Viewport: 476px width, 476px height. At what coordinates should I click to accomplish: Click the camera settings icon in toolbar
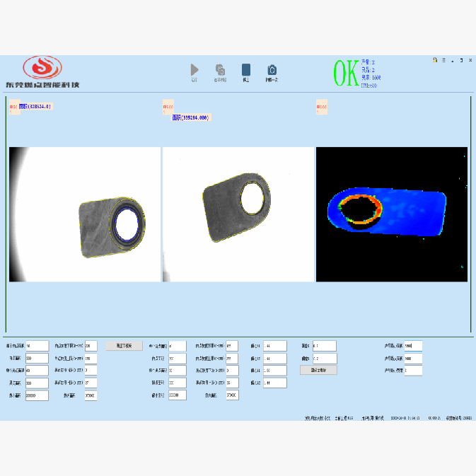[x=220, y=70]
